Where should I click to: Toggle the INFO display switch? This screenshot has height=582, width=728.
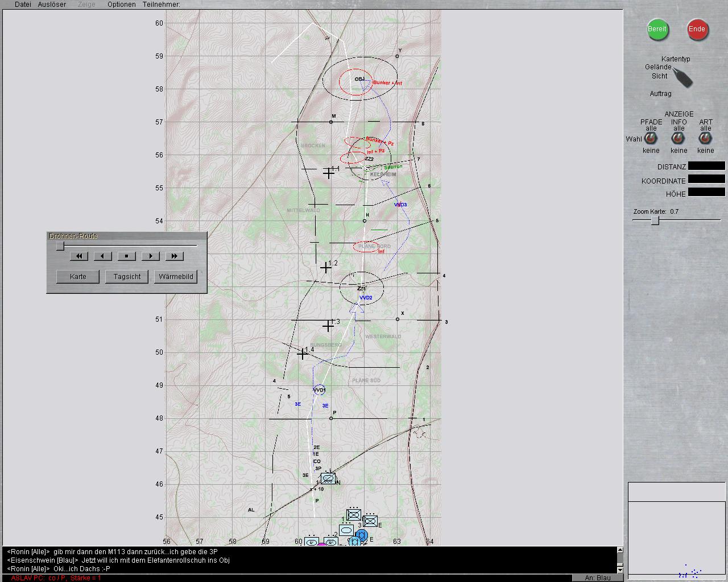click(x=679, y=139)
